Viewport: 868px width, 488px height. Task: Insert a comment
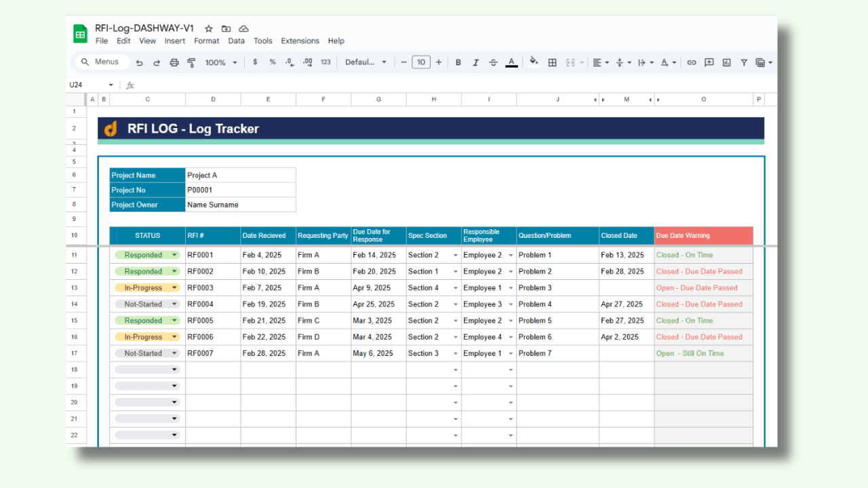point(709,62)
